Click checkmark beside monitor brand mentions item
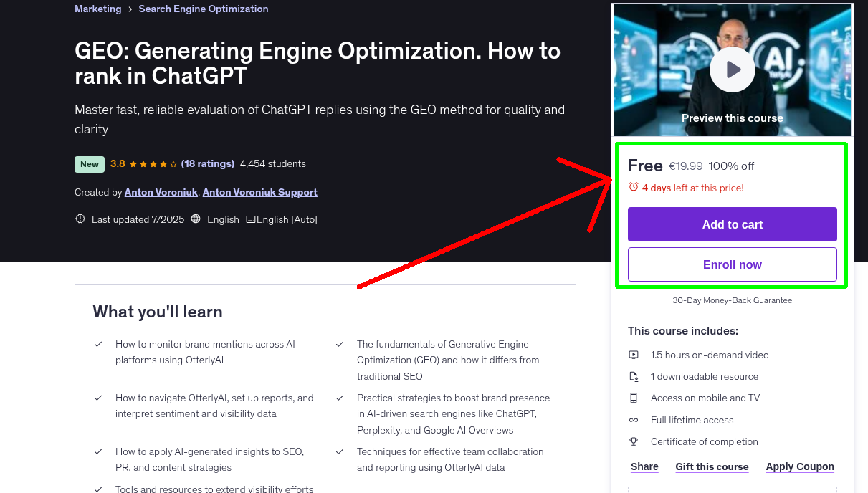868x493 pixels. 98,344
